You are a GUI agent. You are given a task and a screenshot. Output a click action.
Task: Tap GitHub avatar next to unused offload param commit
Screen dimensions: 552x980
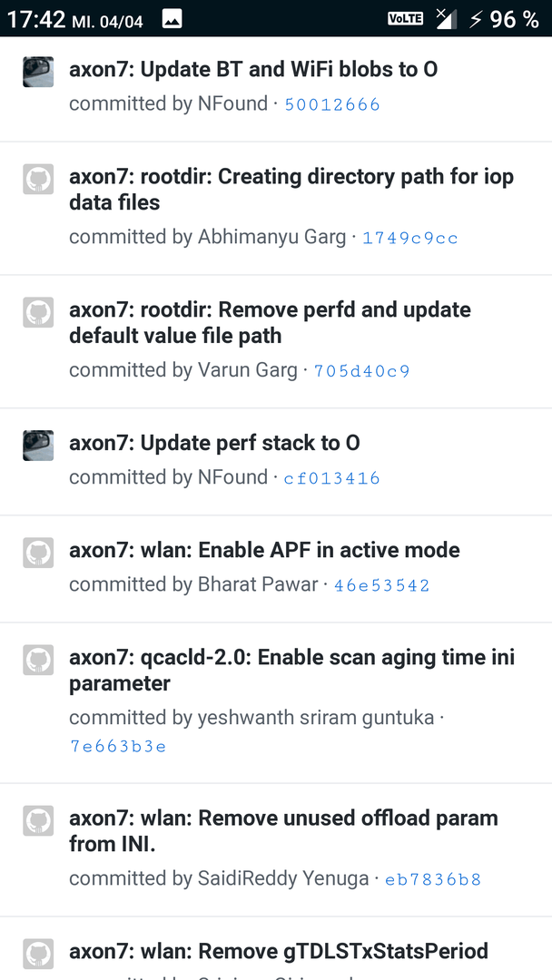(x=38, y=820)
